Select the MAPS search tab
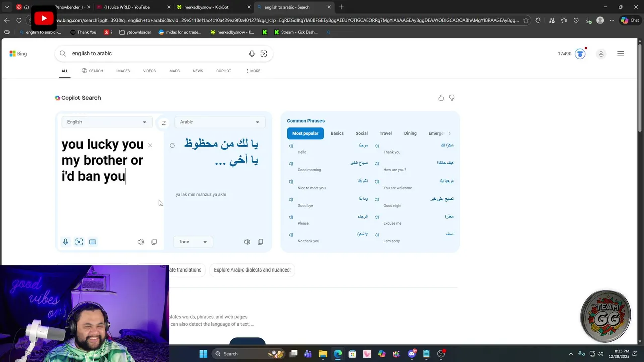Viewport: 644px width, 362px height. [x=174, y=71]
